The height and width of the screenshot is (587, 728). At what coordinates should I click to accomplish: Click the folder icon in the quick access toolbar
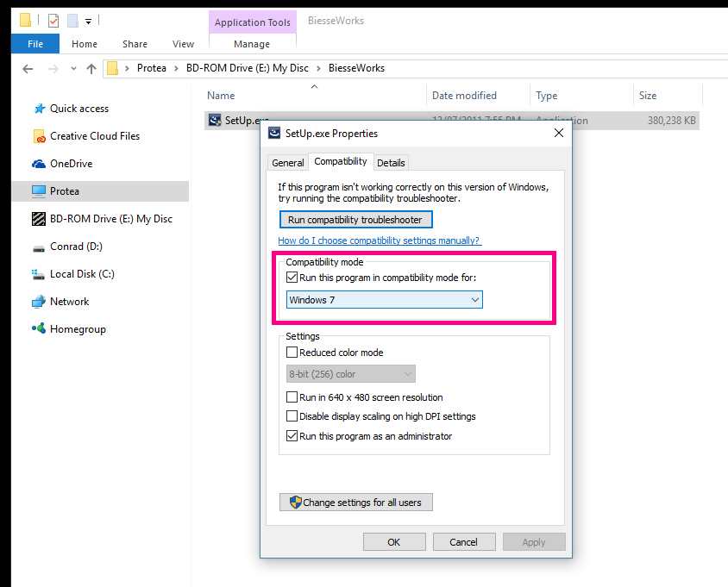[x=25, y=21]
